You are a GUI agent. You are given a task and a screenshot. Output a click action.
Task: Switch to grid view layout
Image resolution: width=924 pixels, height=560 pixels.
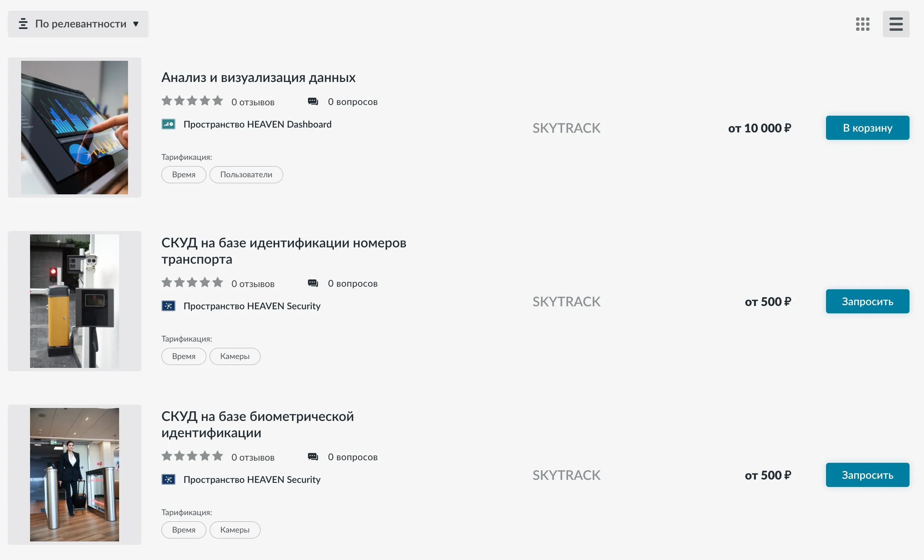pos(862,24)
